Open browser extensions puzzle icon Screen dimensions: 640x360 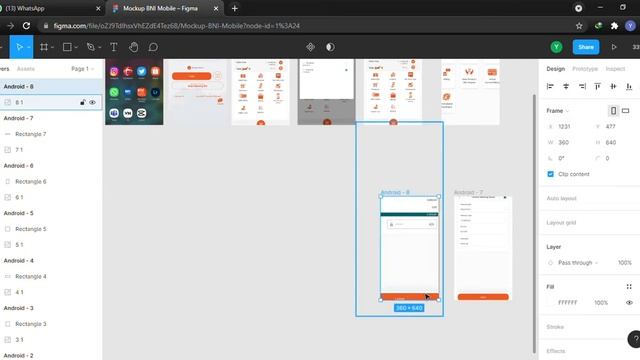click(614, 26)
